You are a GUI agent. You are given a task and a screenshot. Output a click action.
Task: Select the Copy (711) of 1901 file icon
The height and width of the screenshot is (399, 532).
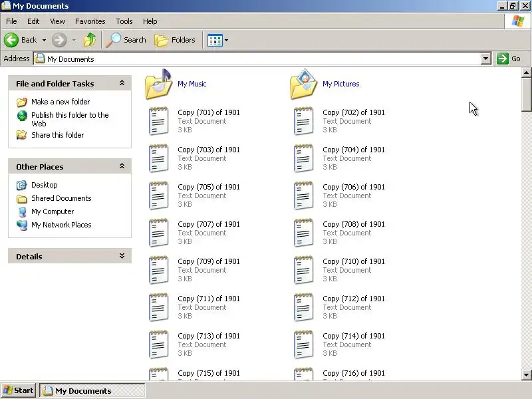coord(158,308)
